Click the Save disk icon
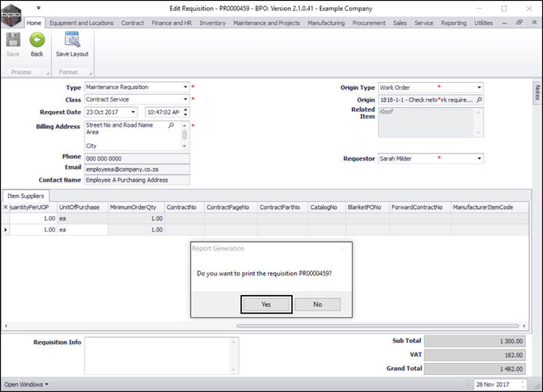This screenshot has width=543, height=392. tap(13, 40)
